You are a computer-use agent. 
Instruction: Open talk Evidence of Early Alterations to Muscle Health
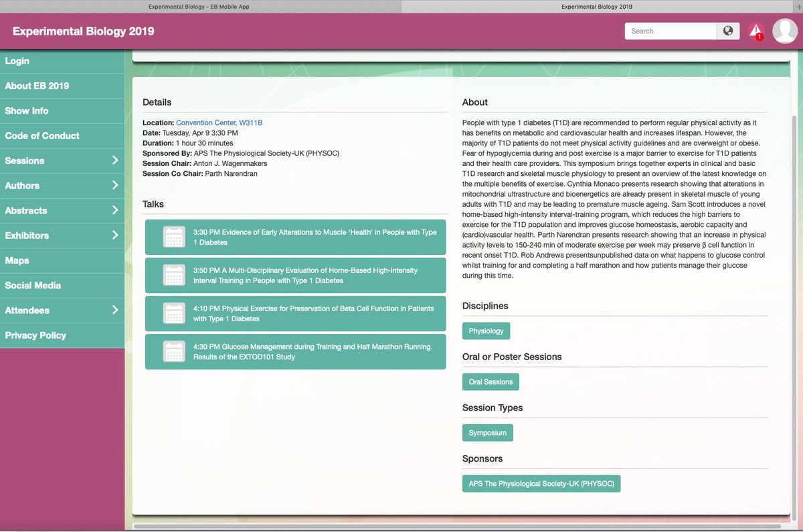(295, 237)
